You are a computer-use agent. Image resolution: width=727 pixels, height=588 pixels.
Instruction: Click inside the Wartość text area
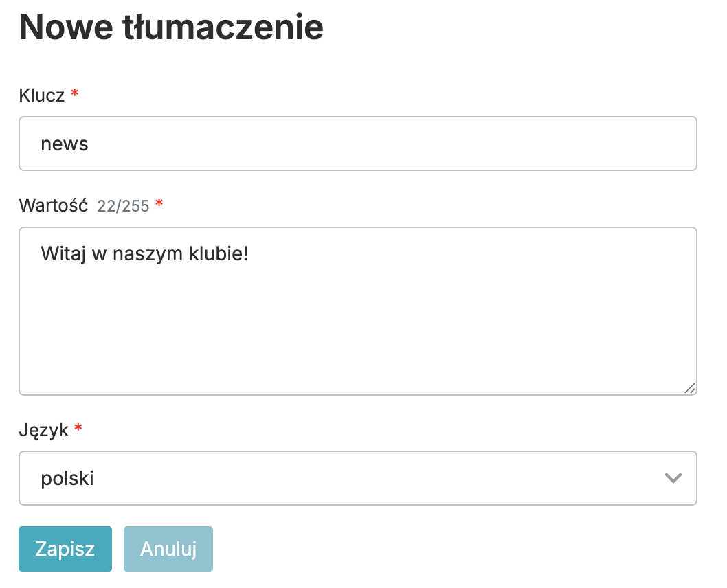[x=357, y=323]
